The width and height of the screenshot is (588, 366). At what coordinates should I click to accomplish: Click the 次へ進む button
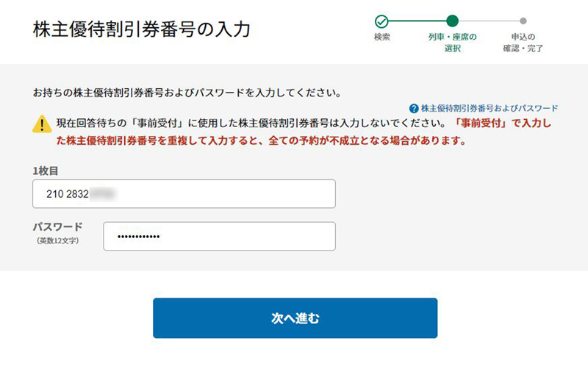tap(295, 318)
